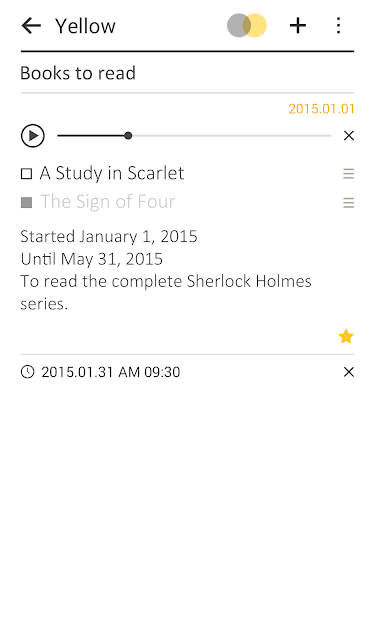
Task: Grab reorder handle for The Sign of Four
Action: coord(348,202)
